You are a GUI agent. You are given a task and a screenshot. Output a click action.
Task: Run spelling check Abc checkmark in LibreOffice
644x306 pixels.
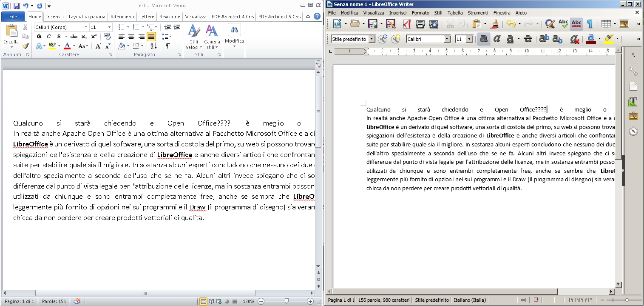tap(563, 24)
